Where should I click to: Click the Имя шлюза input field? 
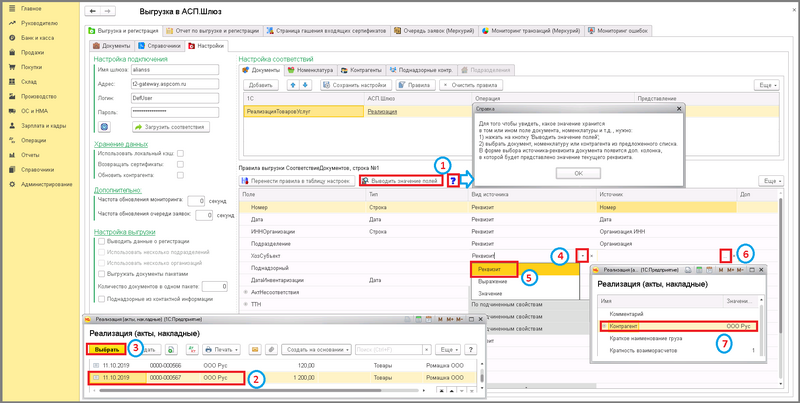(174, 69)
